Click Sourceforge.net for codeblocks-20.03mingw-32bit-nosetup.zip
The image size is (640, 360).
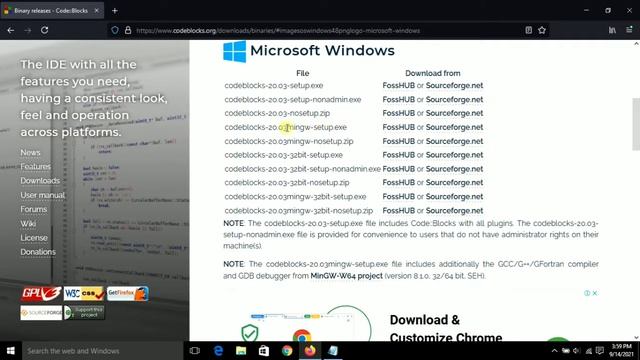(x=454, y=211)
